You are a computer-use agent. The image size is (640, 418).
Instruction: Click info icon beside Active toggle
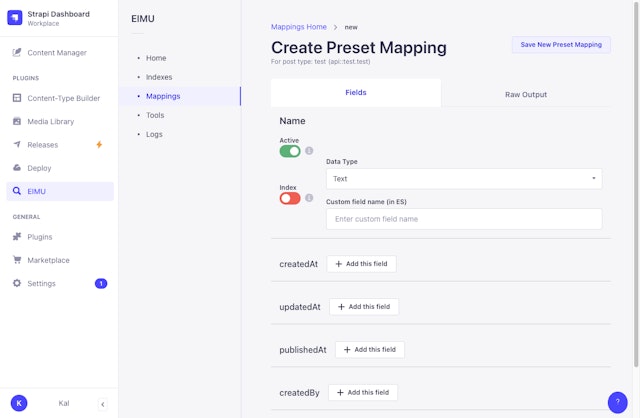coord(309,151)
